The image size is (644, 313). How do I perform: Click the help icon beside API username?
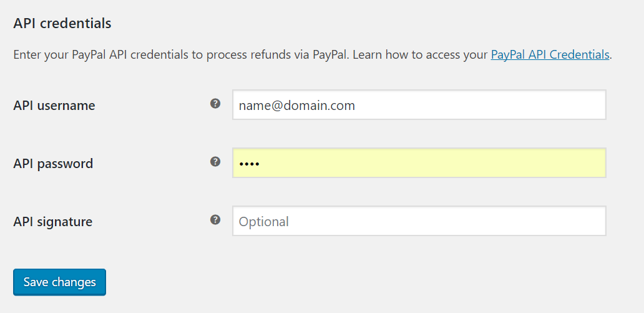click(215, 104)
